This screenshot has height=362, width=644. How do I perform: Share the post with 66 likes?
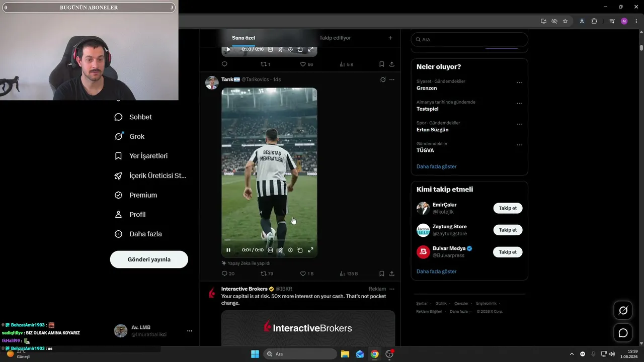[392, 64]
